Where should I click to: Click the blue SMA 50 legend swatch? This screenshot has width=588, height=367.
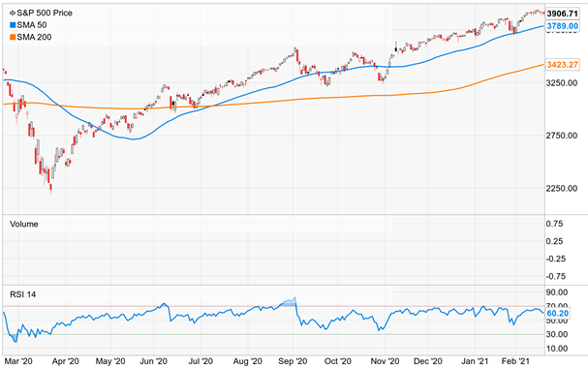13,25
